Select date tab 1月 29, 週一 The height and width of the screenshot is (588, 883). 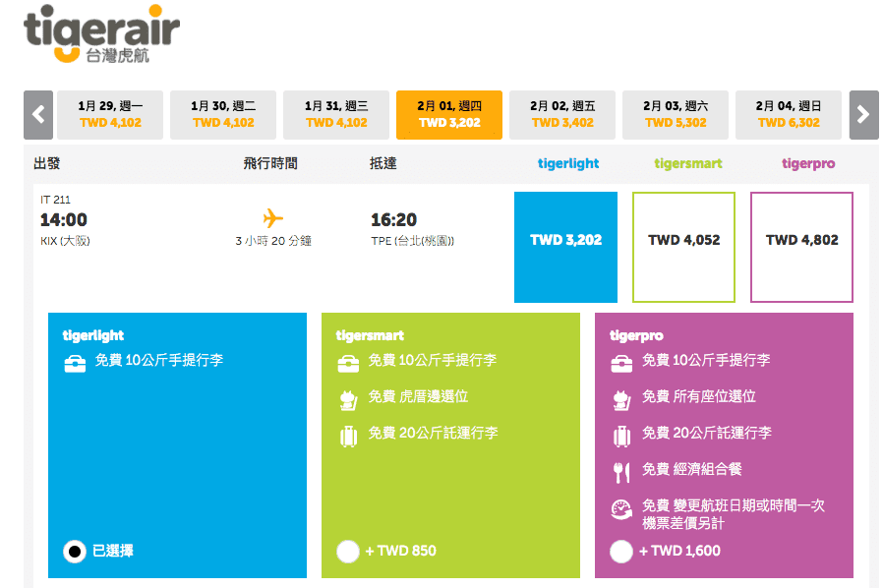click(110, 115)
